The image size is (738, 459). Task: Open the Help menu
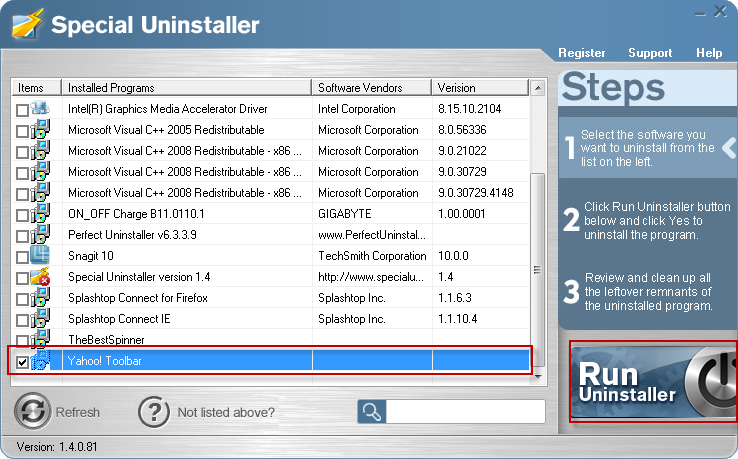(709, 53)
